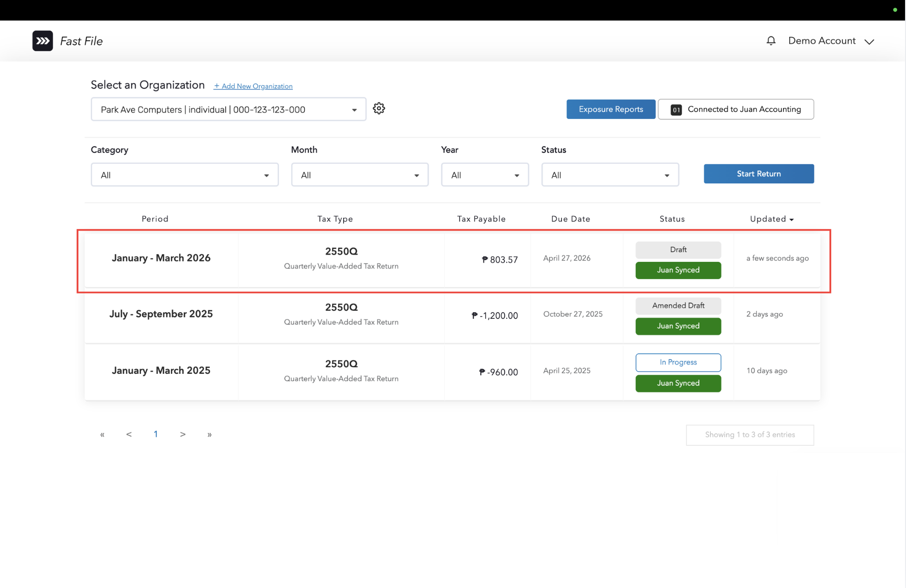Sort by the Updated column
This screenshot has width=906, height=588.
pyautogui.click(x=772, y=219)
